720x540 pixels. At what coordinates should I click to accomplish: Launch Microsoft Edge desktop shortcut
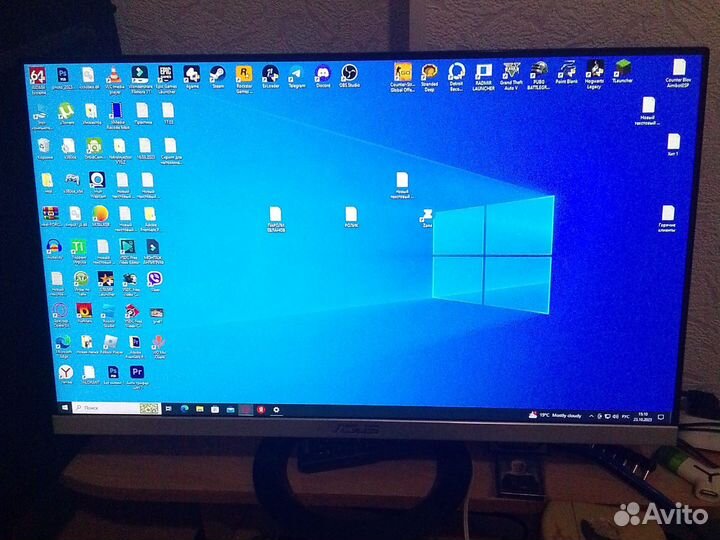63,347
